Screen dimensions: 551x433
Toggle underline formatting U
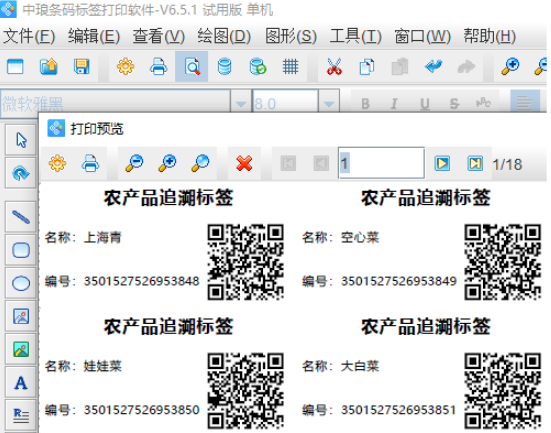[x=425, y=104]
